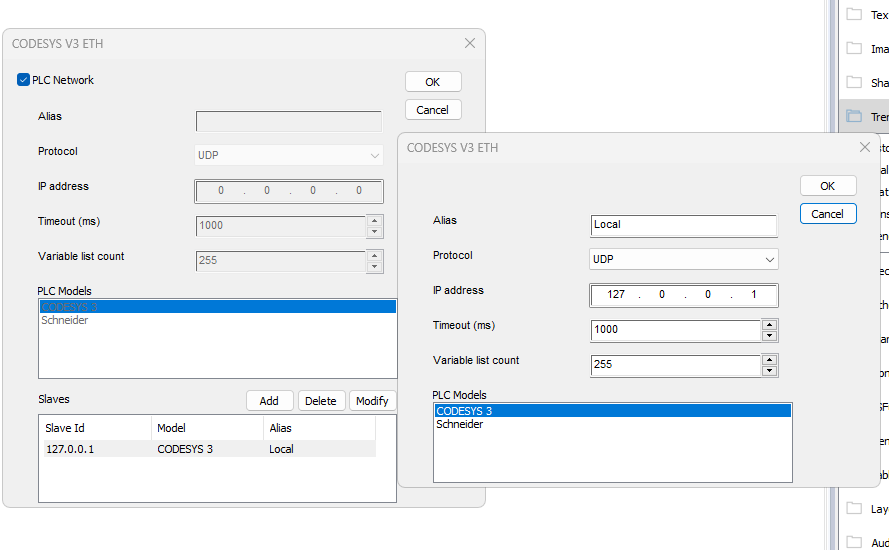Click the folder icon beside "Ima"
Image resolution: width=889 pixels, height=550 pixels.
pos(854,48)
